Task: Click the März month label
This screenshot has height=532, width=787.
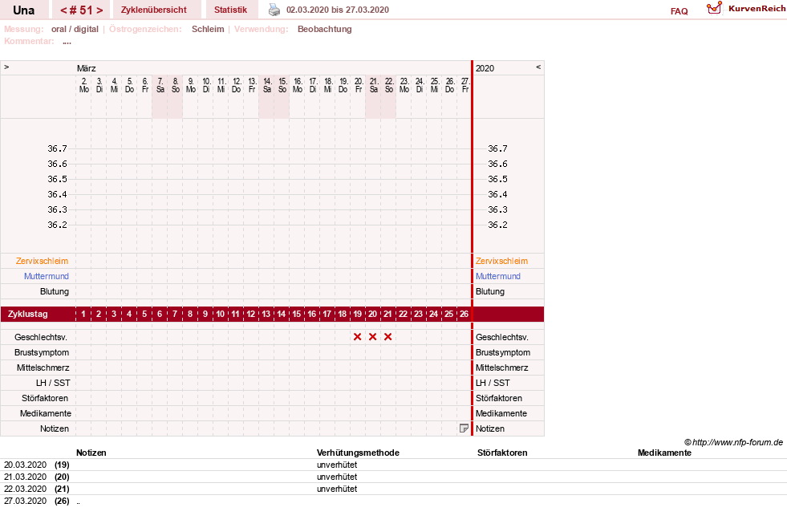Action: pyautogui.click(x=87, y=68)
